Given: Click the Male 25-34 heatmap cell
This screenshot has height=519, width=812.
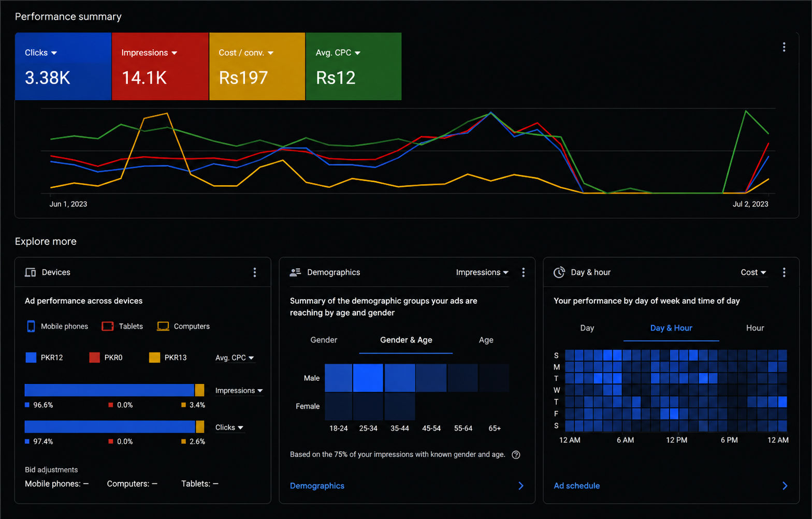Looking at the screenshot, I should 368,378.
